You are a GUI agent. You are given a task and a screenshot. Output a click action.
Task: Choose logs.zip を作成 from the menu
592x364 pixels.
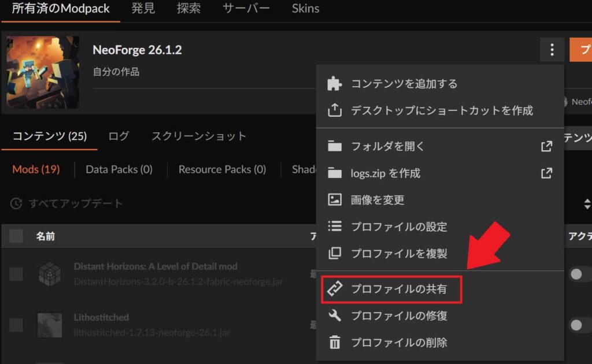tap(440, 173)
